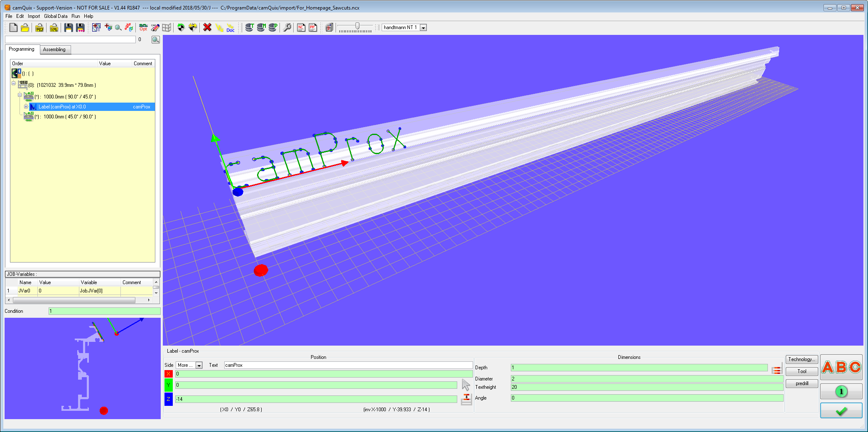The height and width of the screenshot is (432, 868).
Task: Click the Opt optimization icon
Action: click(143, 27)
